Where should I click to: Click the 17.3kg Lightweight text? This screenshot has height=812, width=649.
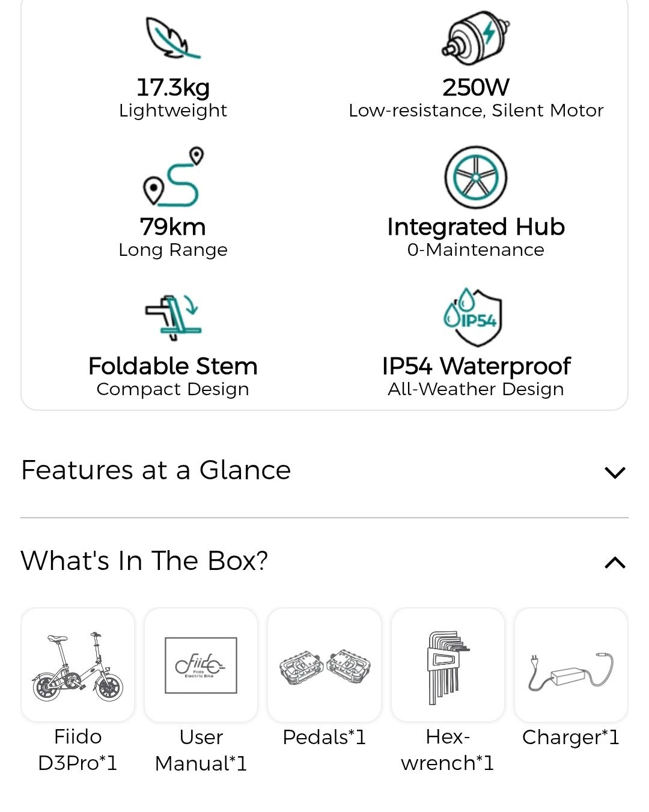173,98
